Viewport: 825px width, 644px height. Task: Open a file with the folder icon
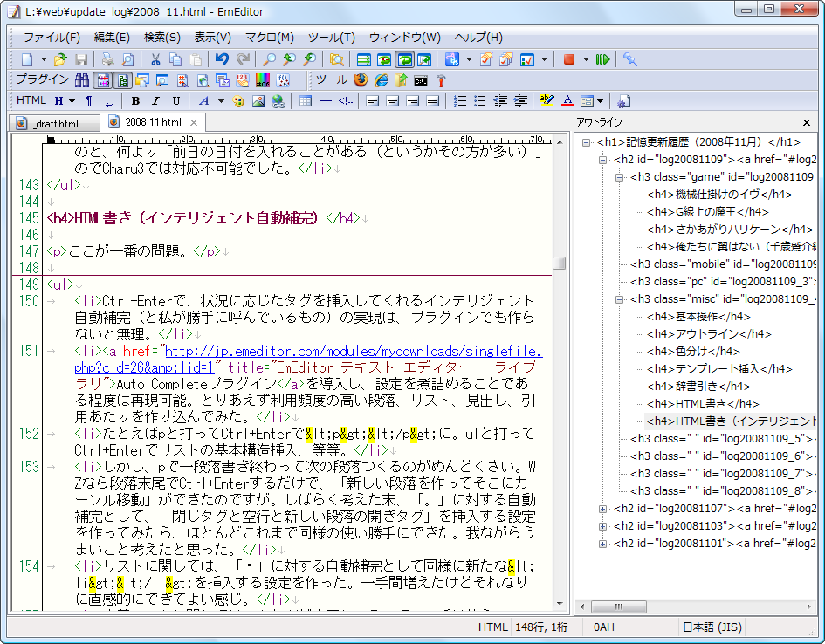[60, 59]
